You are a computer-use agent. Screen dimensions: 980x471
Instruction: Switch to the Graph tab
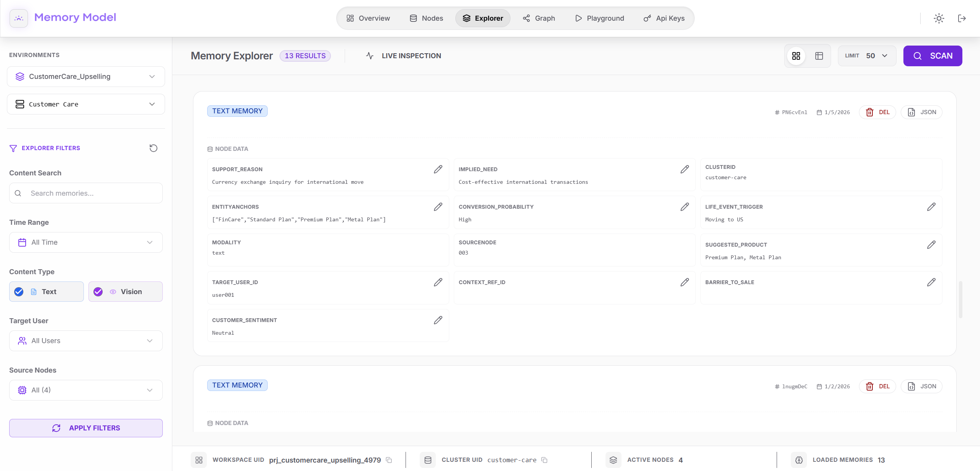pyautogui.click(x=538, y=18)
